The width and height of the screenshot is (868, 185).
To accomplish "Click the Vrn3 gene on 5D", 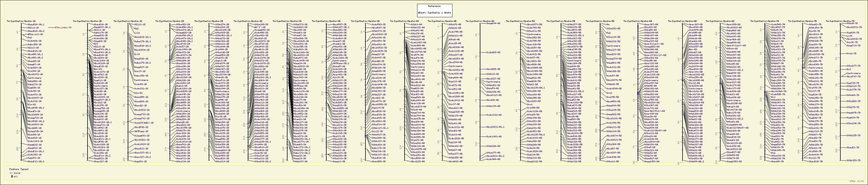I will 609,93.
